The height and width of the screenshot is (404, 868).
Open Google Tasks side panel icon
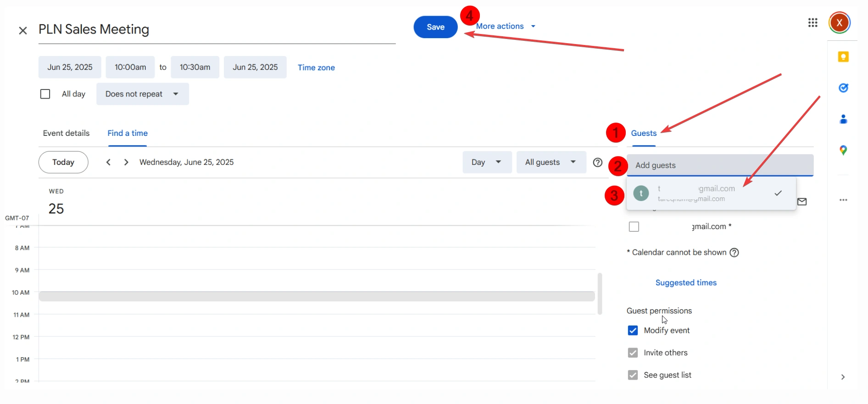[843, 88]
